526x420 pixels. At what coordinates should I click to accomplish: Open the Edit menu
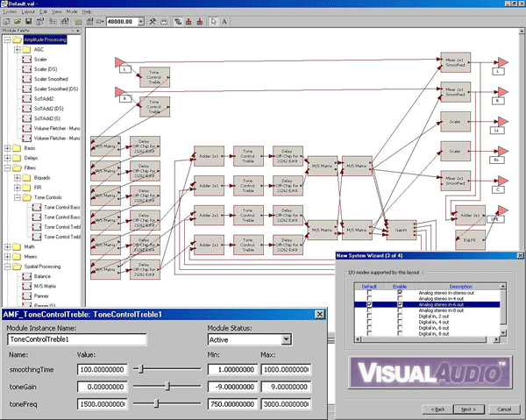click(44, 11)
